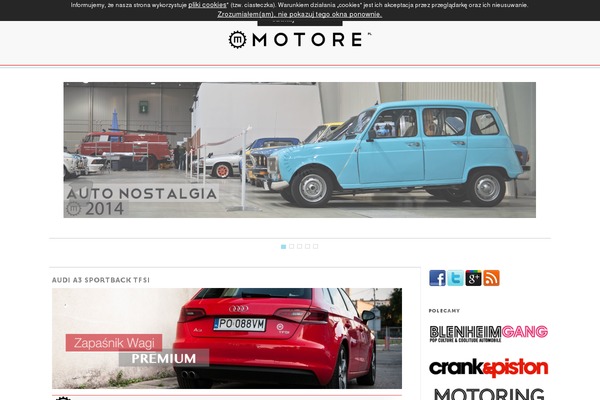The image size is (600, 400).
Task: Open the Auto Nostalgia 2014 banner
Action: coord(300,150)
